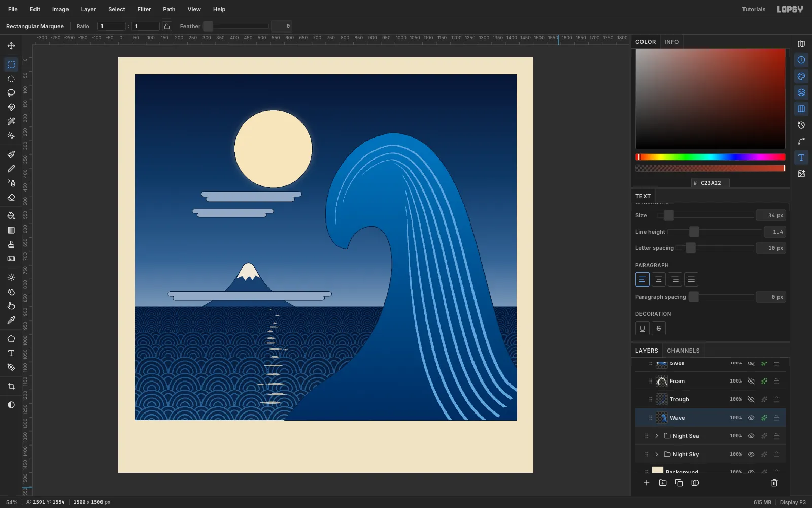This screenshot has height=508, width=812.
Task: Open the History panel from the right sidebar
Action: pyautogui.click(x=801, y=125)
